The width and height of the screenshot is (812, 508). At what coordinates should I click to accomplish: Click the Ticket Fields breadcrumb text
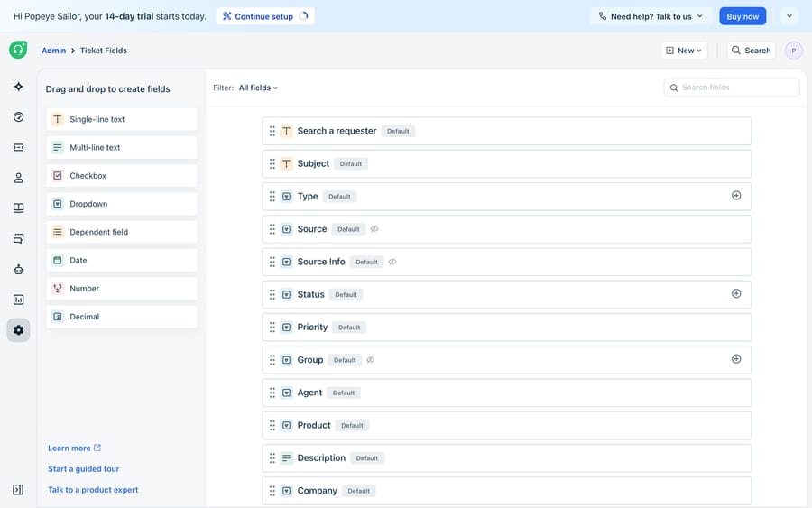click(103, 51)
